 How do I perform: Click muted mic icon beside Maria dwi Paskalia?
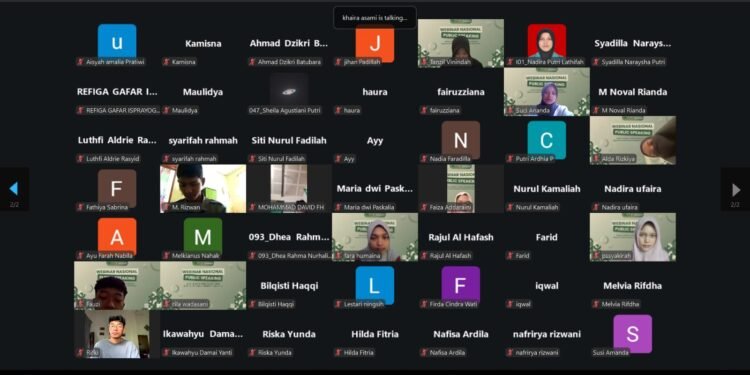pyautogui.click(x=338, y=207)
